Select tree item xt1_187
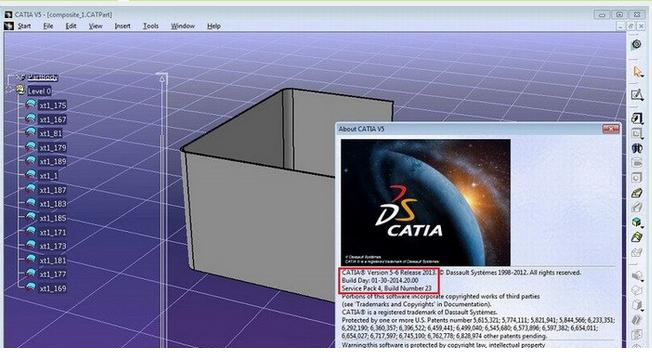 (53, 190)
